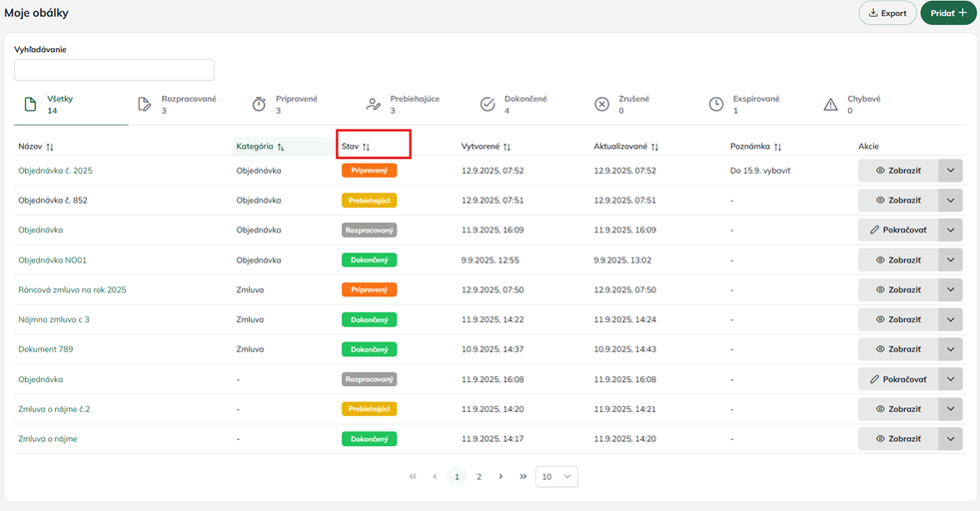Sort by Aktualizované column
Image resolution: width=980 pixels, height=511 pixels.
pyautogui.click(x=653, y=147)
